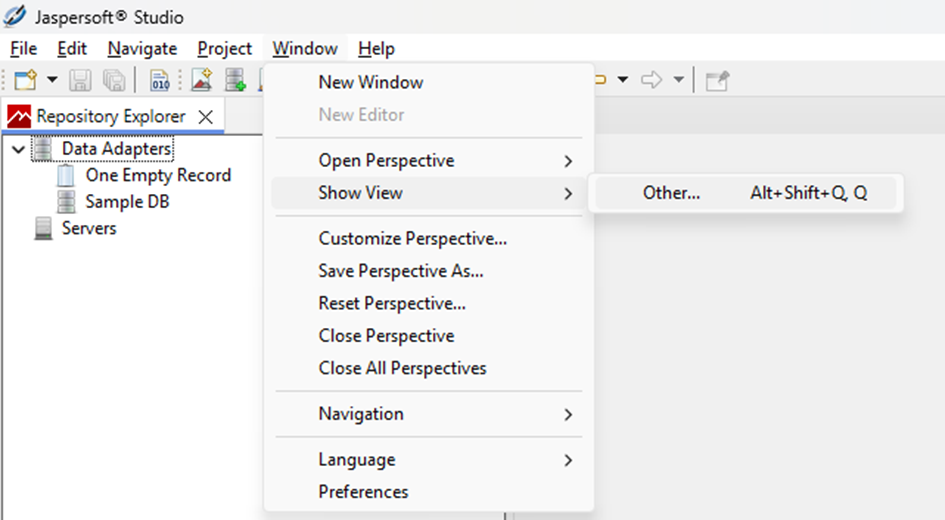Viewport: 945px width, 520px height.
Task: Click the forward navigation arrow icon
Action: [652, 80]
